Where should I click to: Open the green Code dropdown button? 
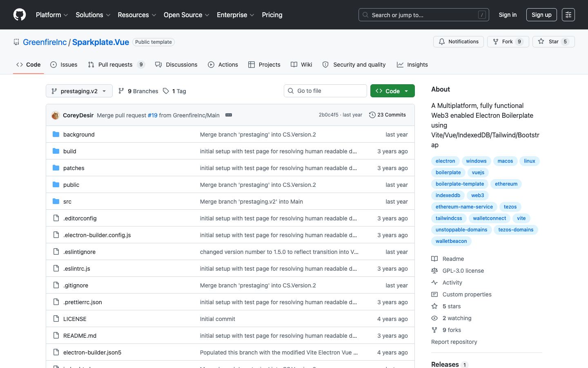pyautogui.click(x=392, y=91)
